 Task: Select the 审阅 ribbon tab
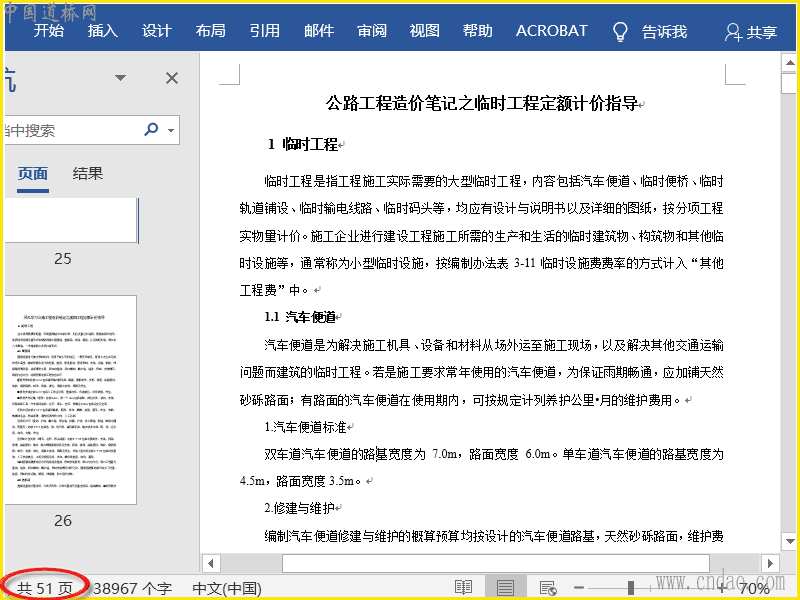(372, 31)
